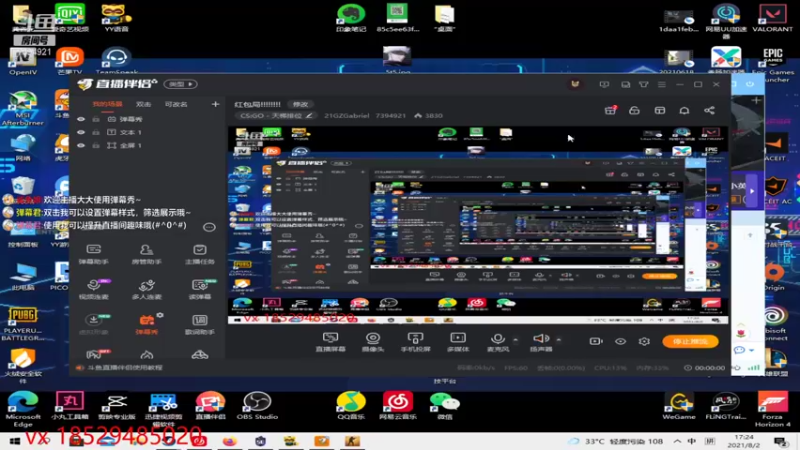This screenshot has width=800, height=450.
Task: Click orange 停止直播 button
Action: (690, 341)
